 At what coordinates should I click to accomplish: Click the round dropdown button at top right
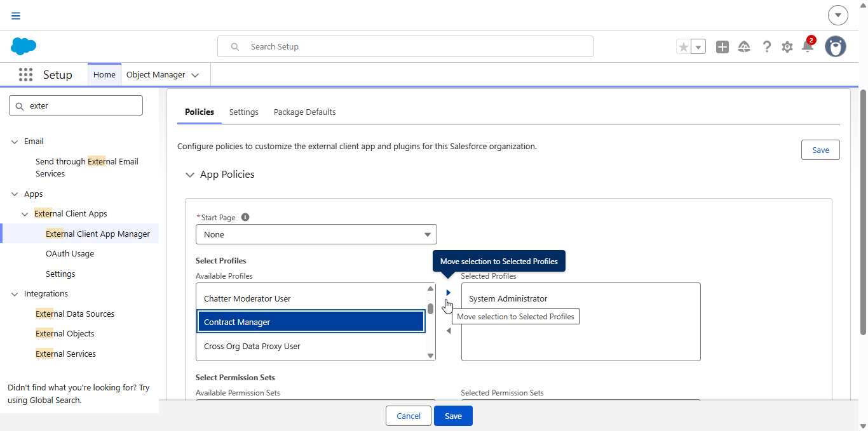click(x=838, y=15)
